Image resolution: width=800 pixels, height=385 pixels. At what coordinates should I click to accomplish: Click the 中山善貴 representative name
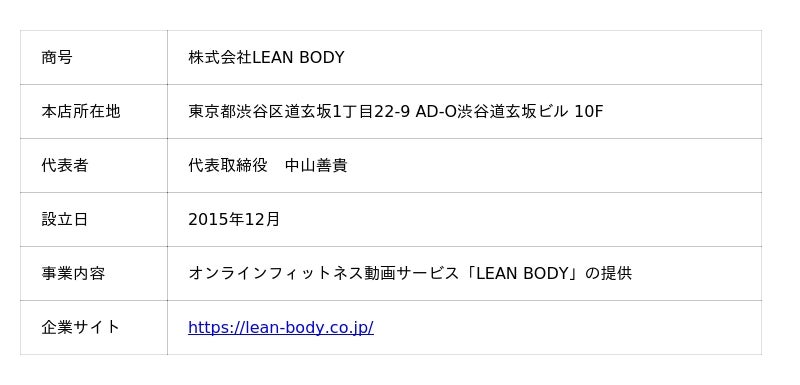(316, 166)
